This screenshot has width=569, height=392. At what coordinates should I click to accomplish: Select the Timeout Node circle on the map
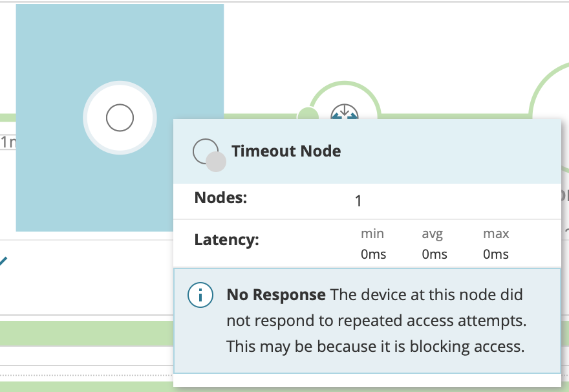coord(120,118)
